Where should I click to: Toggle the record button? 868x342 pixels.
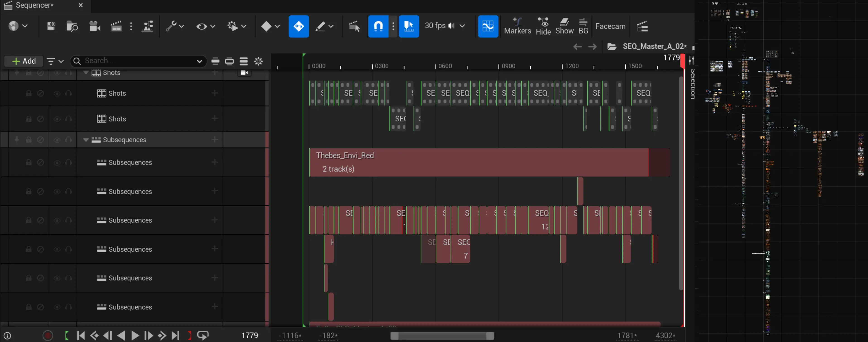click(x=48, y=336)
